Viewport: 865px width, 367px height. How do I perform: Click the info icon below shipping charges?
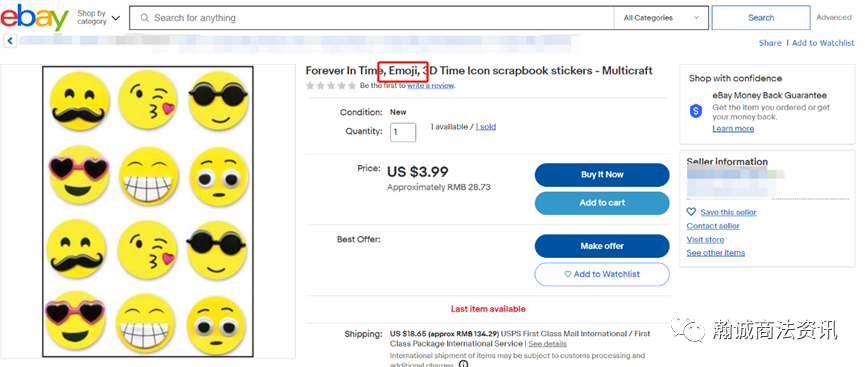pyautogui.click(x=463, y=364)
